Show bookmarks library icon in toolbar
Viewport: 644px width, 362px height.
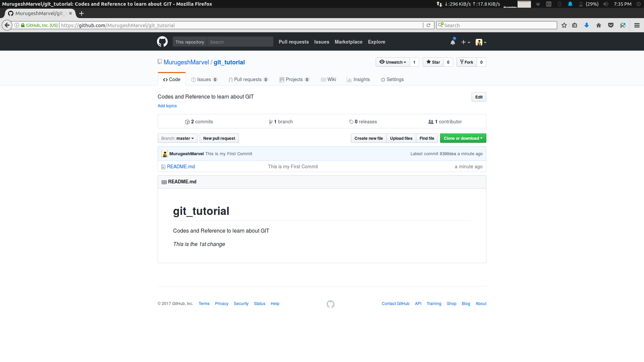(x=575, y=25)
